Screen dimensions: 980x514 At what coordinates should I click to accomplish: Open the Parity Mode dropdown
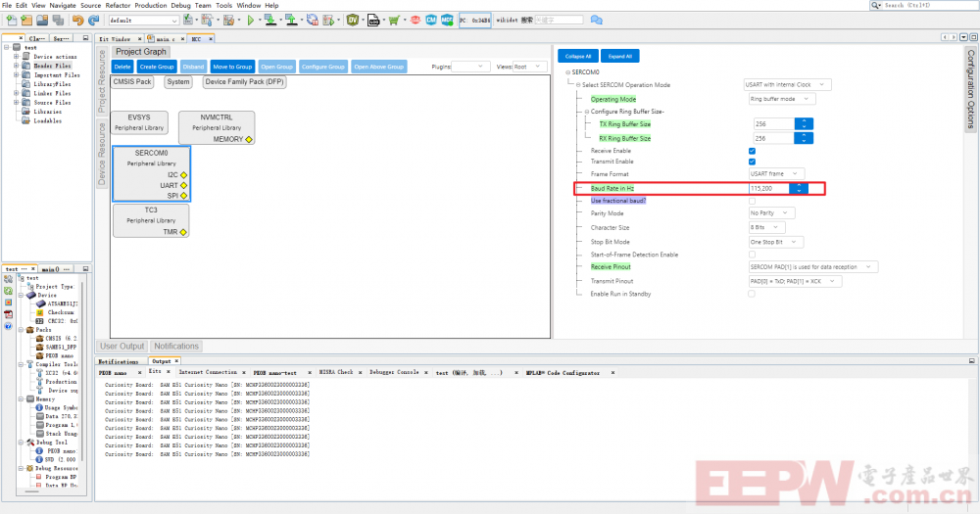pyautogui.click(x=771, y=213)
